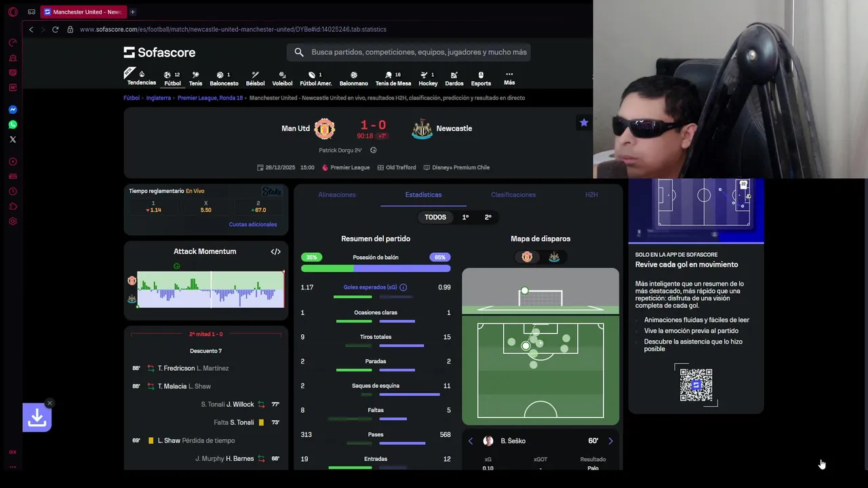Screen dimensions: 868x488
Task: Click the Posesión de balón bar
Action: point(376,268)
